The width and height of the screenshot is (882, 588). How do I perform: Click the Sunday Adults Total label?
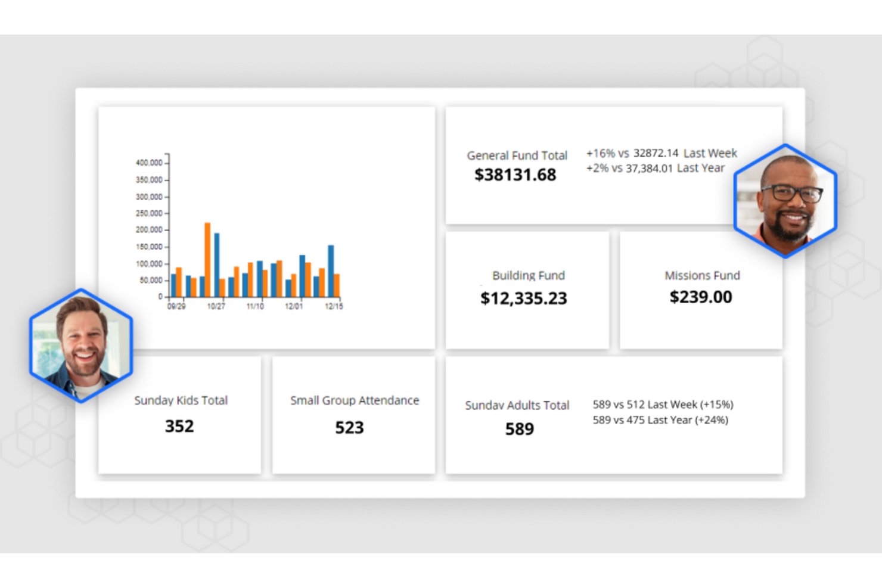[517, 405]
